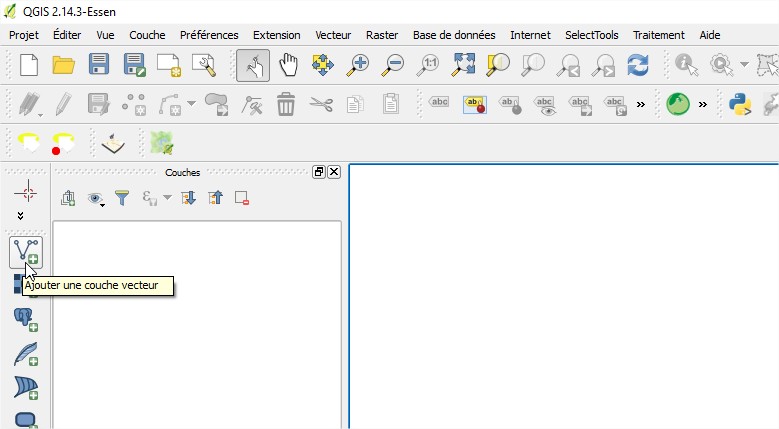Refresh the map canvas
The width and height of the screenshot is (779, 429).
click(638, 65)
